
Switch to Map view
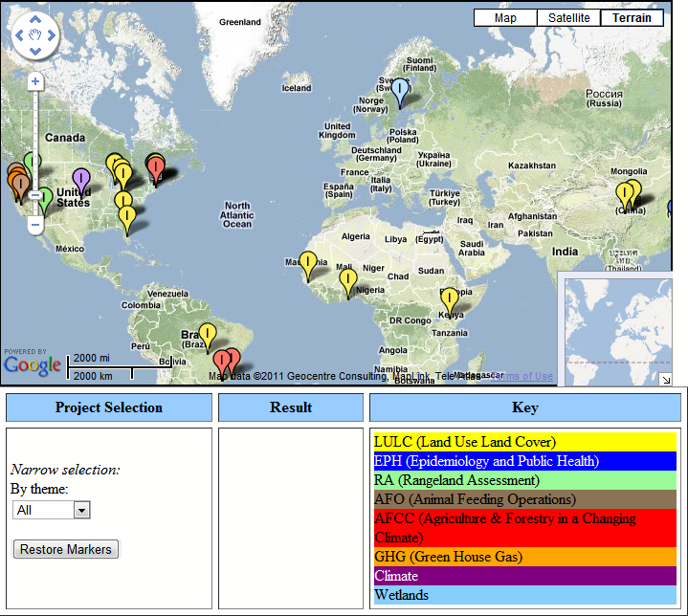click(x=505, y=18)
